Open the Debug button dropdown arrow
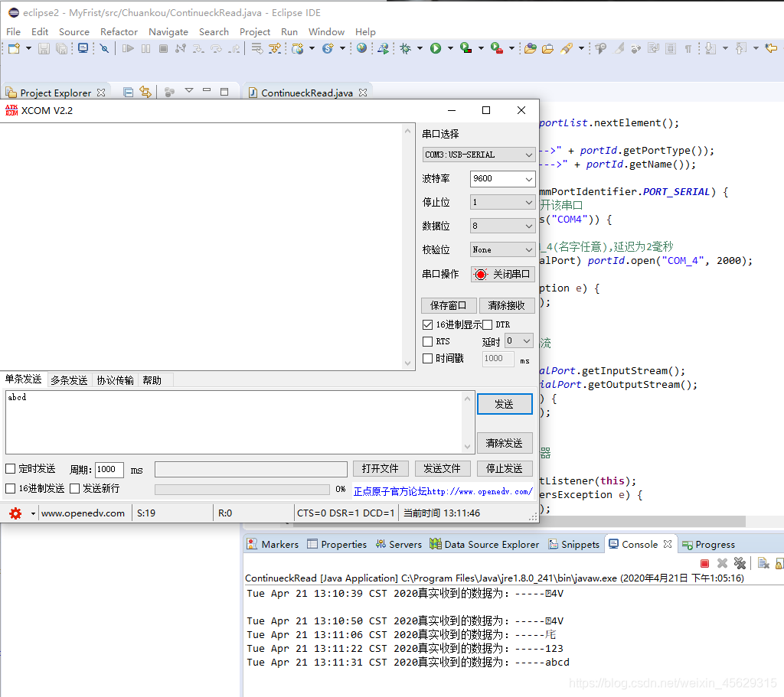Viewport: 784px width, 697px height. coord(420,48)
